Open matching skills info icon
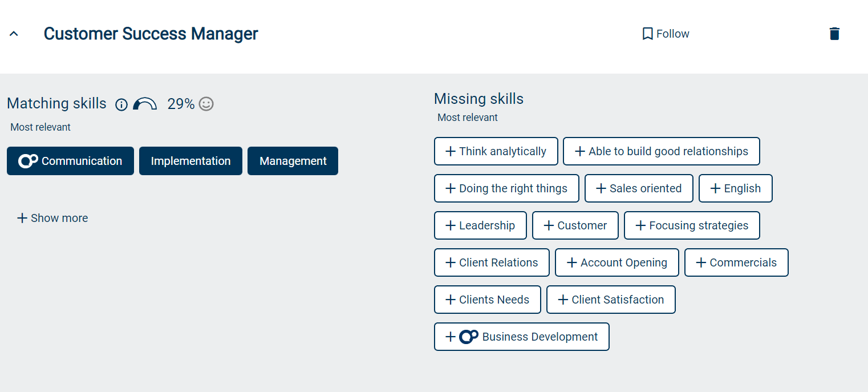 coord(121,104)
